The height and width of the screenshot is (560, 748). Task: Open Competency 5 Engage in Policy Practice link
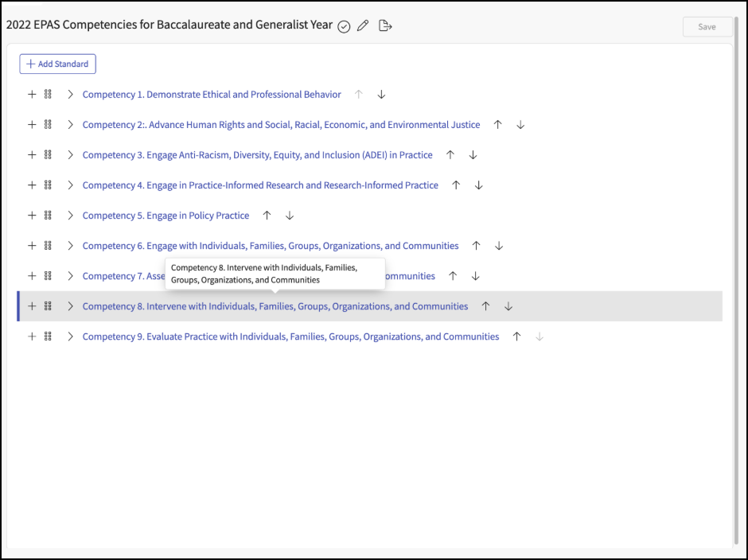click(166, 216)
